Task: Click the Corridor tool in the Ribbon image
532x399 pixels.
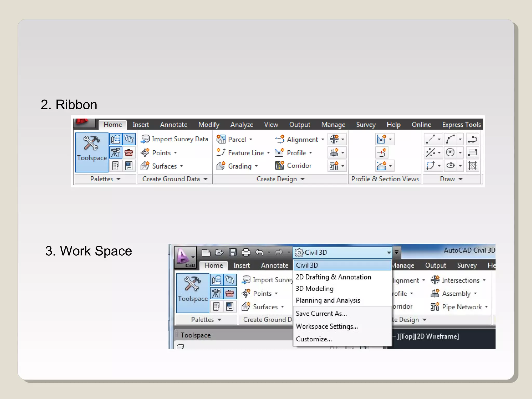Action: 293,166
